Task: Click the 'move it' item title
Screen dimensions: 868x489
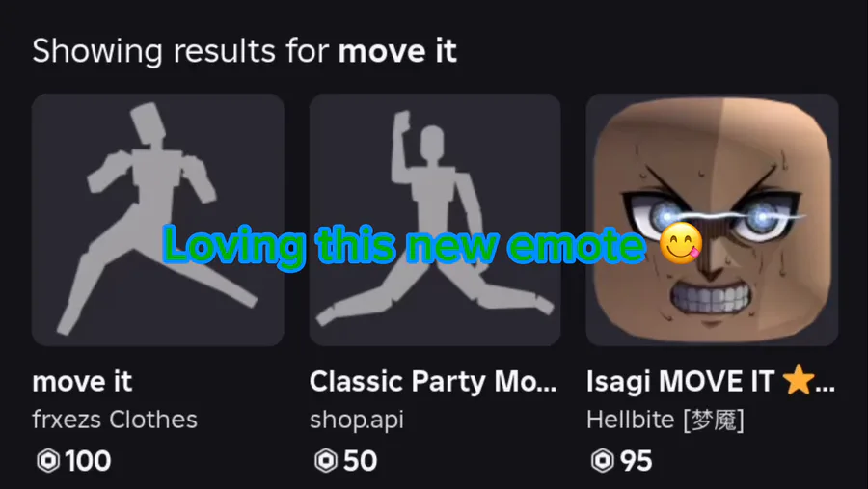Action: click(82, 382)
